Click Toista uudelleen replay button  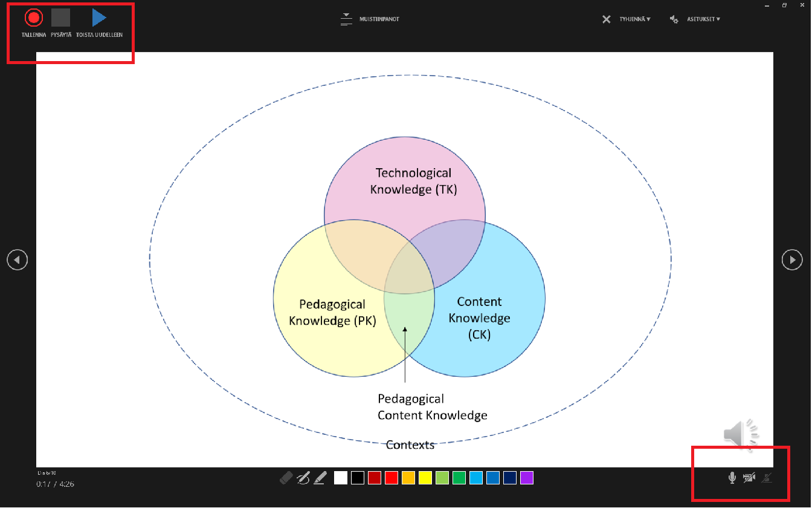(x=99, y=18)
